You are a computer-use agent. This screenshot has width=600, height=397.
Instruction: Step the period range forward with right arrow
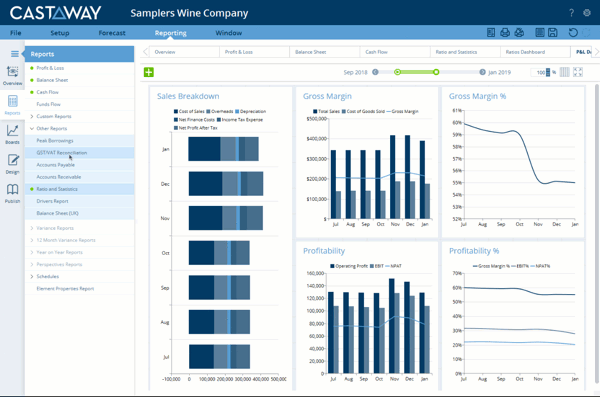[482, 72]
